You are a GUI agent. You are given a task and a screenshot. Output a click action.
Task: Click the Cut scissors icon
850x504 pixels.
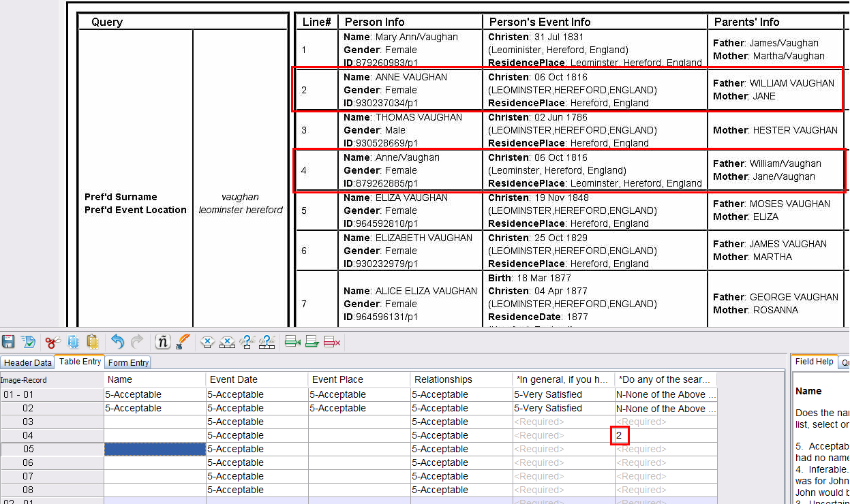click(x=53, y=341)
